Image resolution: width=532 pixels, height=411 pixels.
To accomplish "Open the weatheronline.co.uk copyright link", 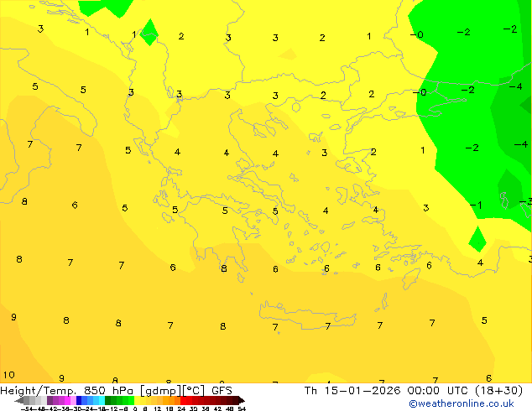I will click(x=462, y=403).
